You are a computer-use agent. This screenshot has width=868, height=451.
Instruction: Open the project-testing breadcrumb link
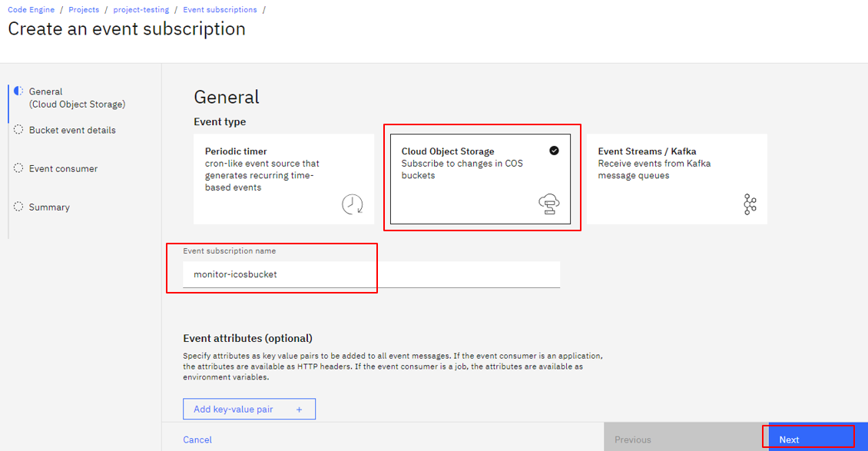(x=141, y=10)
